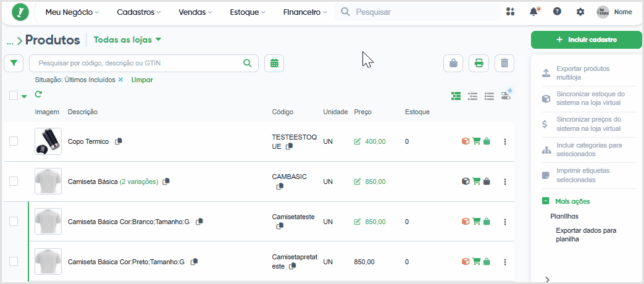Click the settings gear icon
The width and height of the screenshot is (644, 284).
pos(580,12)
